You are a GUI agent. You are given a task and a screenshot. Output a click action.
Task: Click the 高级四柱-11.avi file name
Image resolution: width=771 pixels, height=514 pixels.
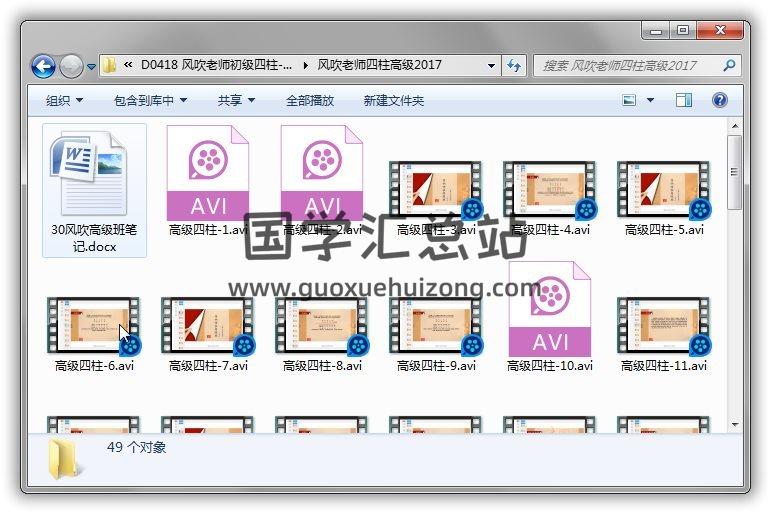(x=664, y=365)
